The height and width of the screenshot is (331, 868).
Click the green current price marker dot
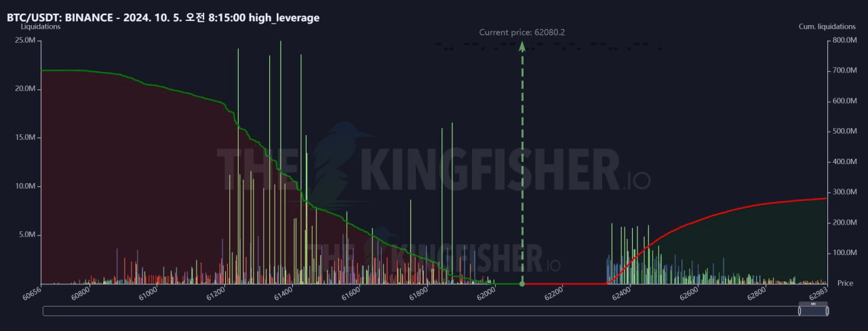522,284
